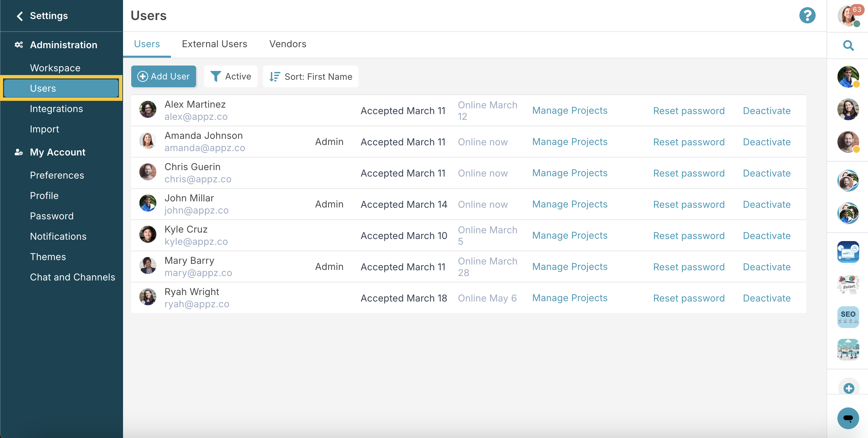Click the Add User button
Image resolution: width=868 pixels, height=438 pixels.
click(x=163, y=76)
